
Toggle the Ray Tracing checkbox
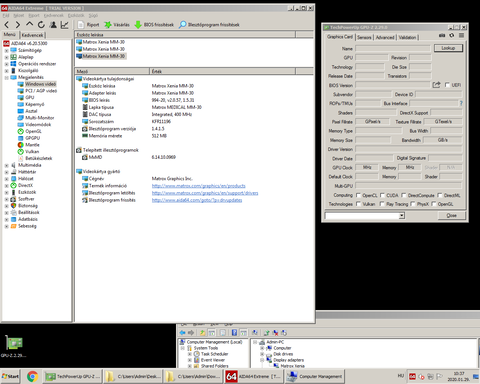tap(382, 204)
